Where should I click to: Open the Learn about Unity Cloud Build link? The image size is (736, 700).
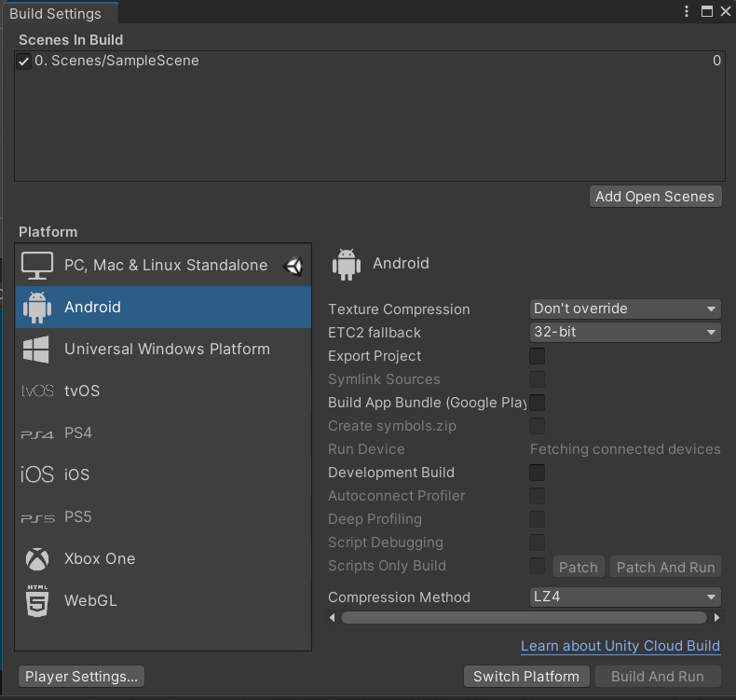tap(620, 646)
